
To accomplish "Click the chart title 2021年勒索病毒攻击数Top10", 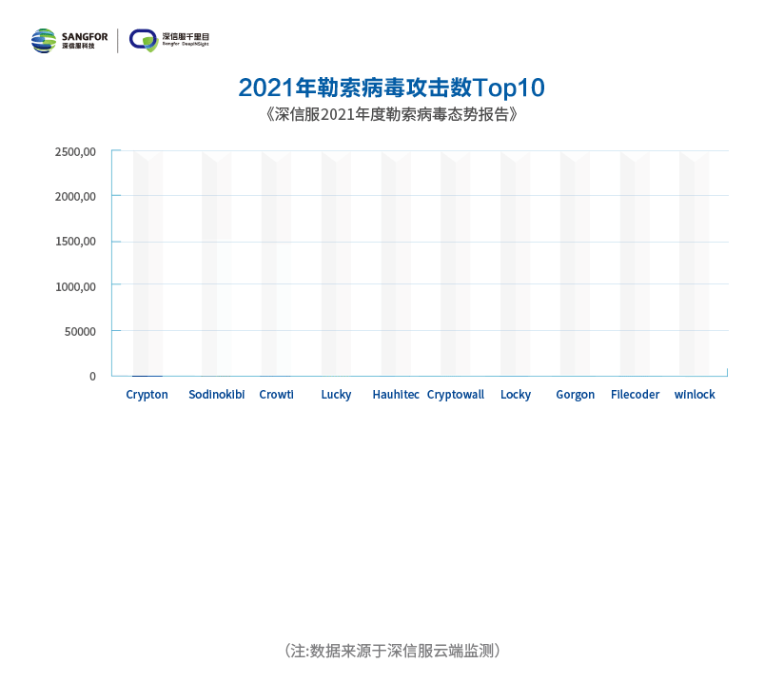I will 391,88.
